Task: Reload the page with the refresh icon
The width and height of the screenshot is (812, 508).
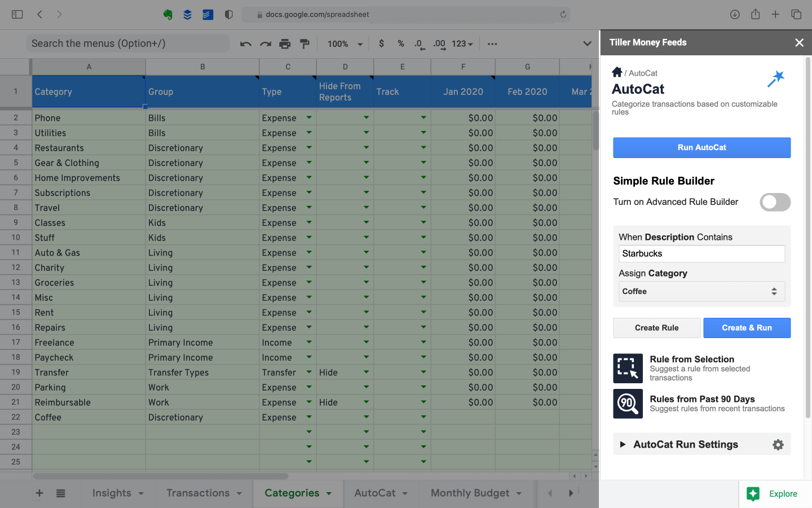Action: pos(563,15)
